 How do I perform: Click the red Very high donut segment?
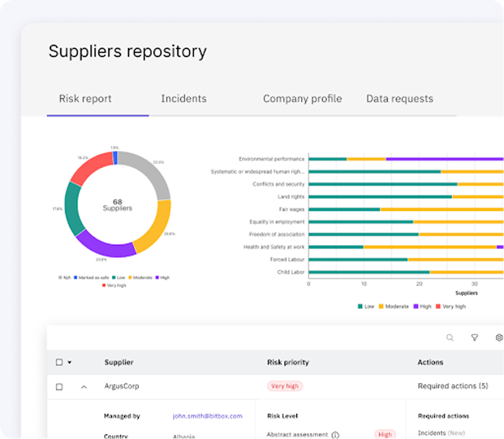point(90,167)
